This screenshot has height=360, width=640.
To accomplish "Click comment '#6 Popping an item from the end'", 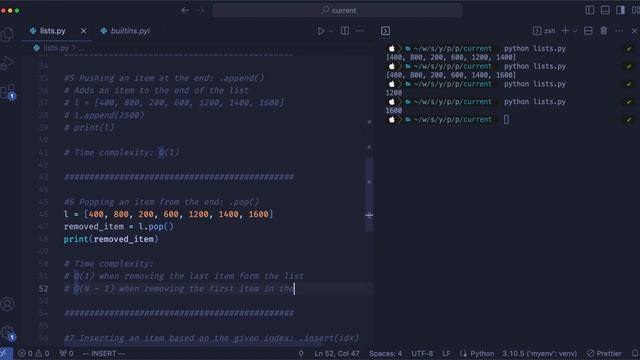I will [161, 202].
